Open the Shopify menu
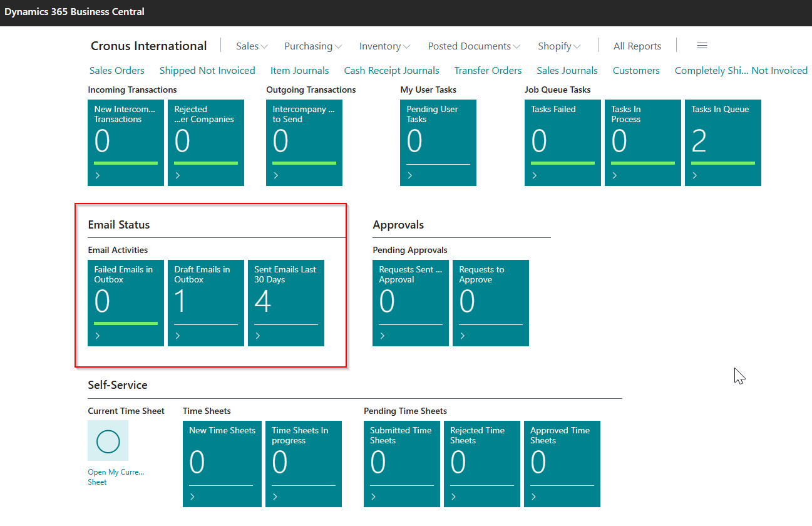812x526 pixels. click(559, 46)
